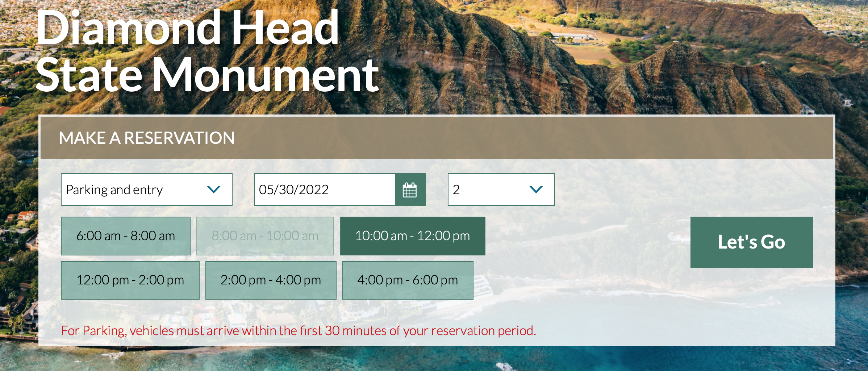This screenshot has height=371, width=868.
Task: Click the Let's Go button
Action: tap(751, 242)
